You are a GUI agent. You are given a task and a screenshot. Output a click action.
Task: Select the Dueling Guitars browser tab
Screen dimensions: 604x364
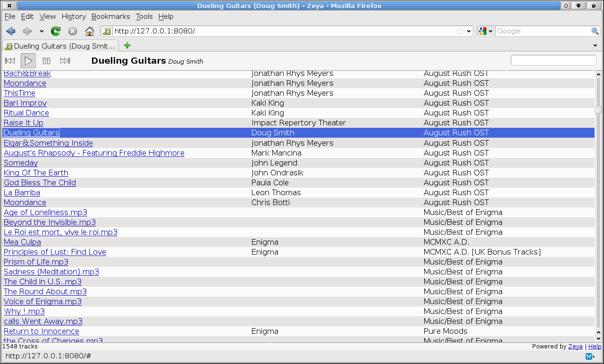click(60, 46)
